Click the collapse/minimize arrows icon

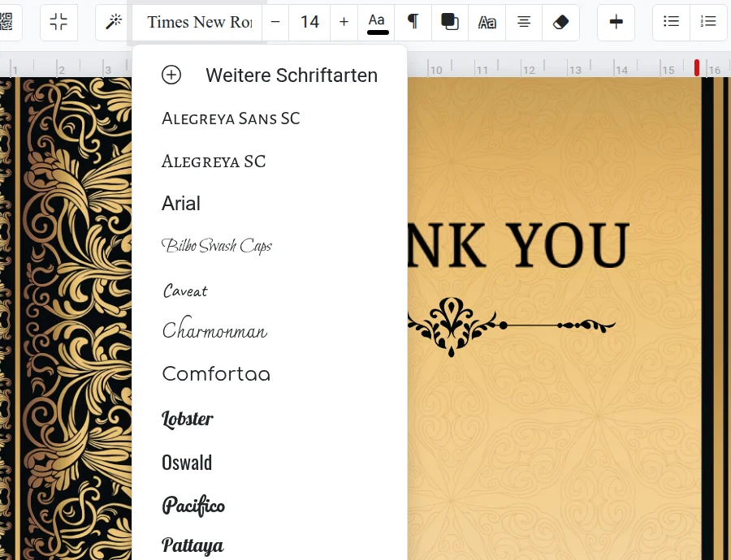coord(58,22)
